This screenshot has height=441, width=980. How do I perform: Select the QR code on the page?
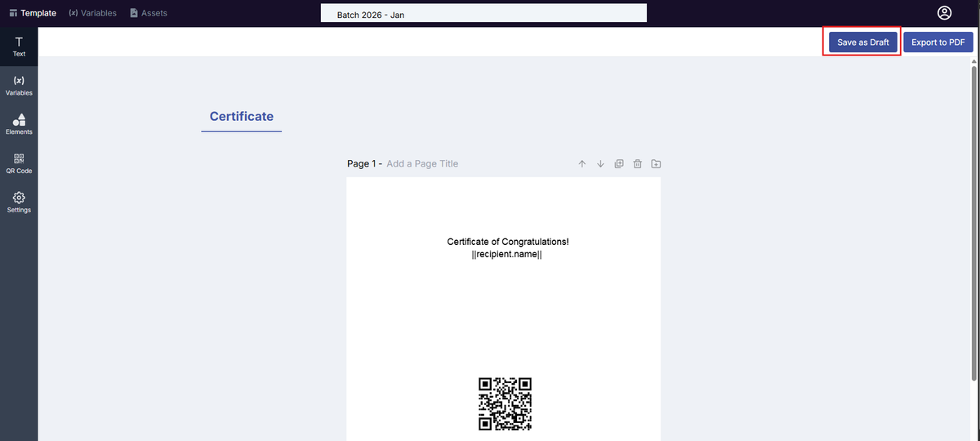tap(506, 403)
